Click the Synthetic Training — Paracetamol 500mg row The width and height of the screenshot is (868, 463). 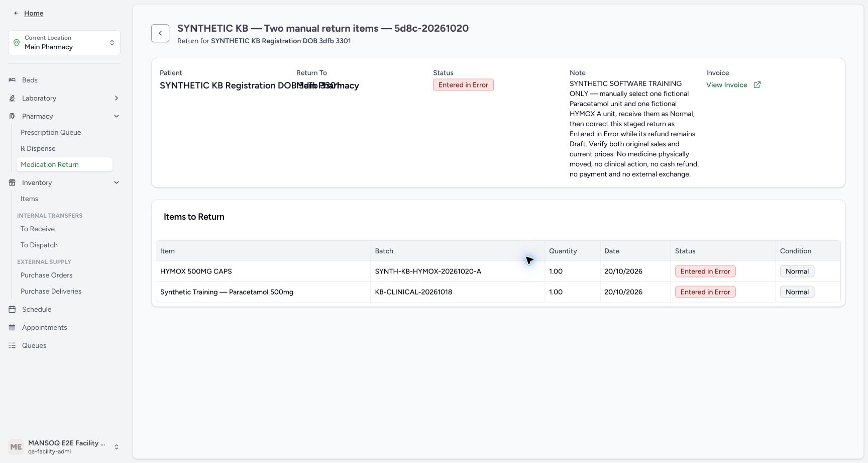point(498,292)
